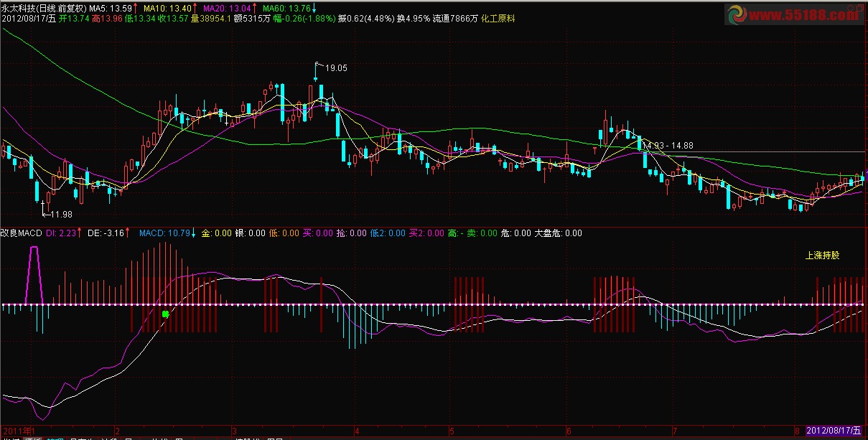Click the low price 低13.34
868x440 pixels.
point(140,18)
